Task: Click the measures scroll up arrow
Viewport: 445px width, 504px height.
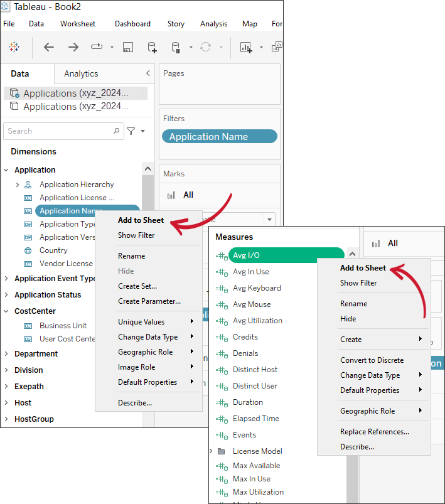Action: pyautogui.click(x=352, y=254)
